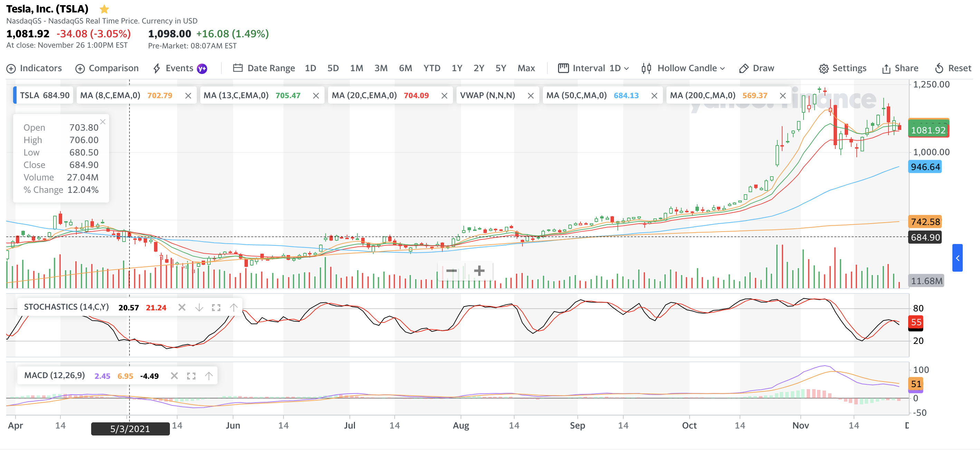
Task: Zoom out with the minus button
Action: (451, 271)
